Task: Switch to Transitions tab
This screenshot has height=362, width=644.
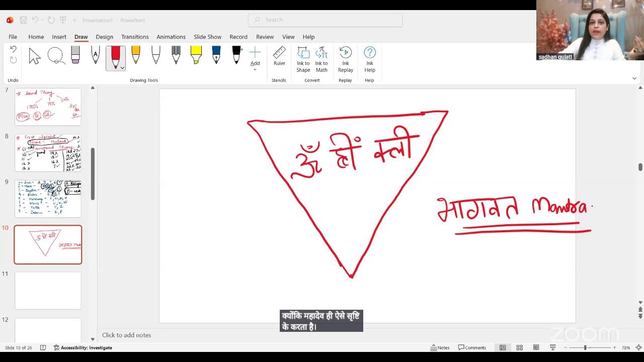Action: 135,37
